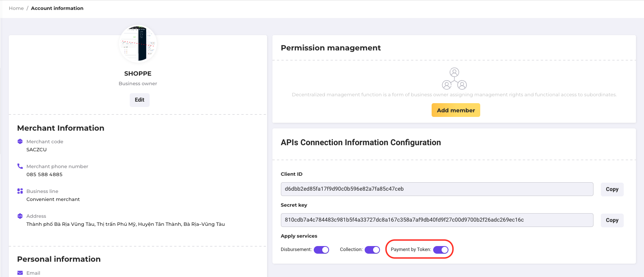Image resolution: width=644 pixels, height=277 pixels.
Task: Click inside the Client ID field
Action: click(x=437, y=189)
